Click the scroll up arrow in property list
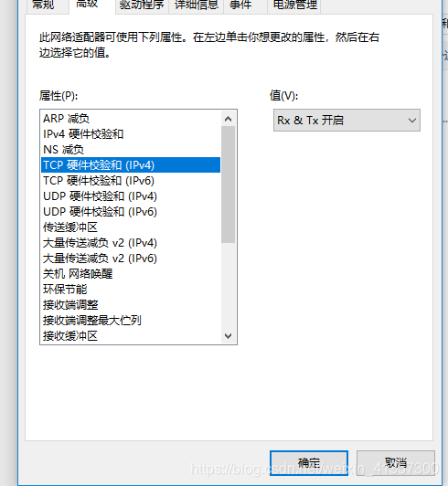 point(228,119)
